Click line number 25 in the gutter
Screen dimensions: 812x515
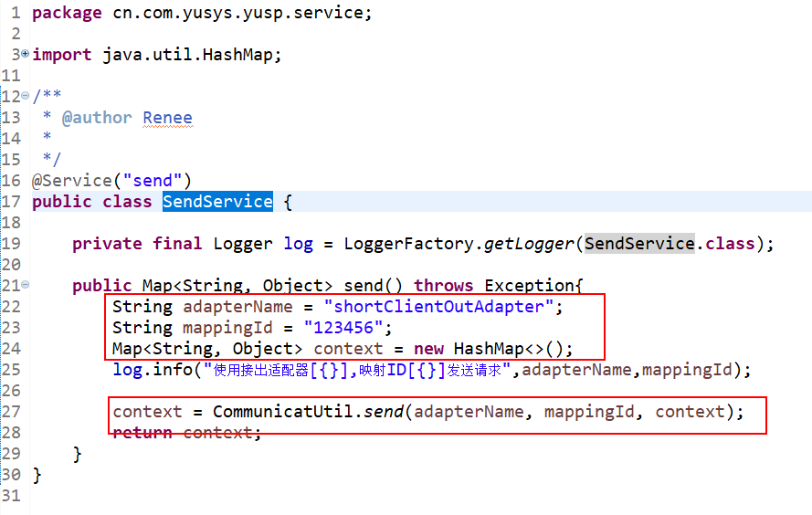point(11,370)
